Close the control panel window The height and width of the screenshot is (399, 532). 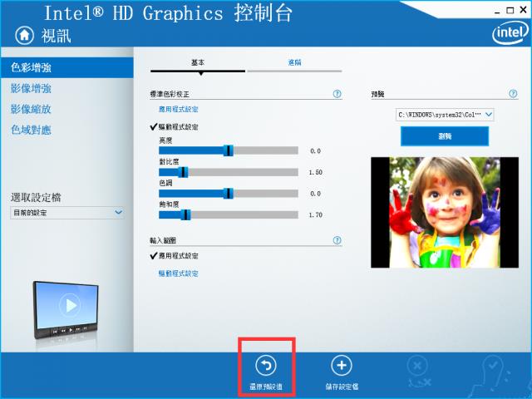pos(523,10)
